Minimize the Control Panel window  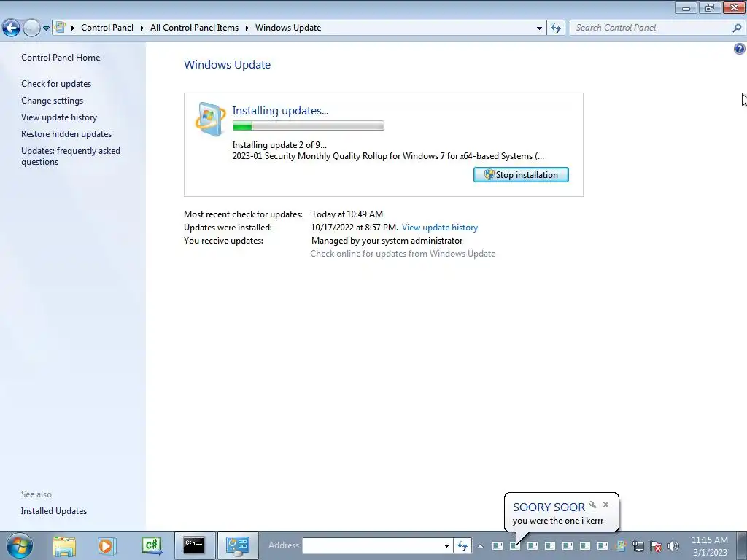pyautogui.click(x=686, y=8)
